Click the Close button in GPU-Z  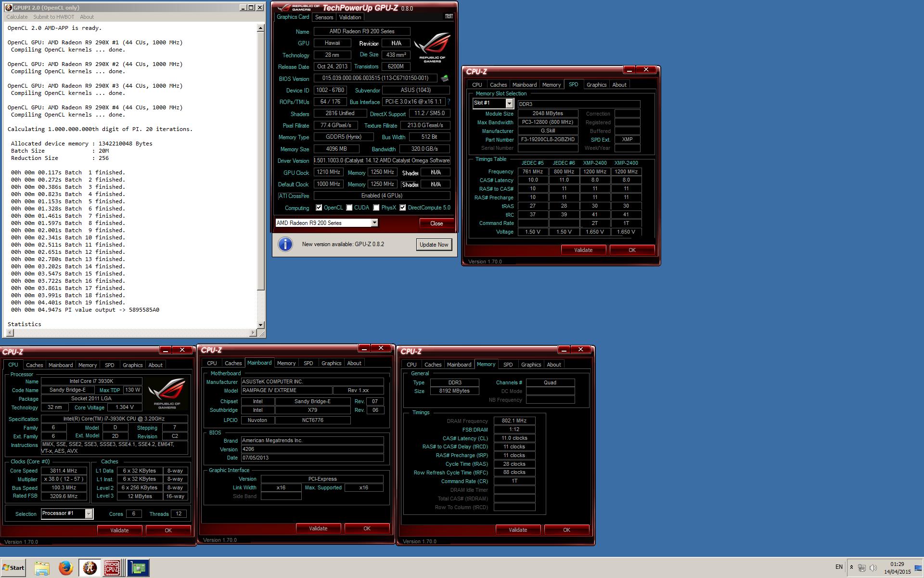pos(436,223)
